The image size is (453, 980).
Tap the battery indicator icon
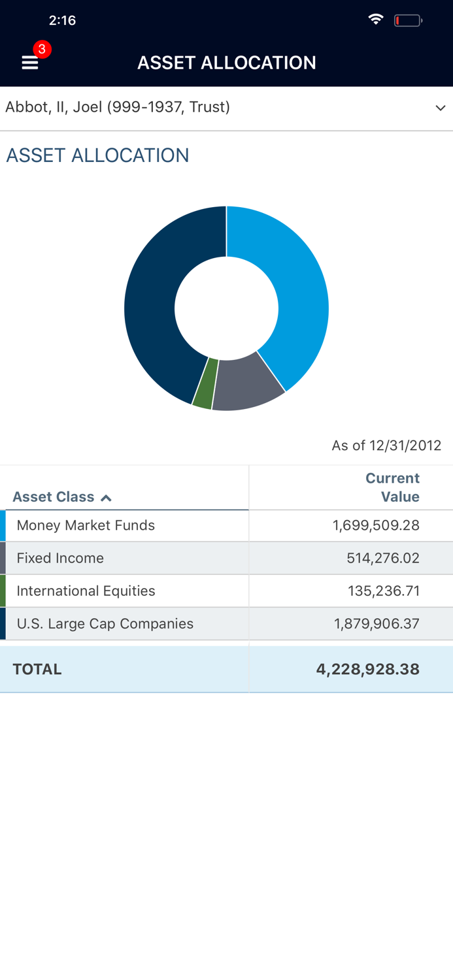click(409, 20)
